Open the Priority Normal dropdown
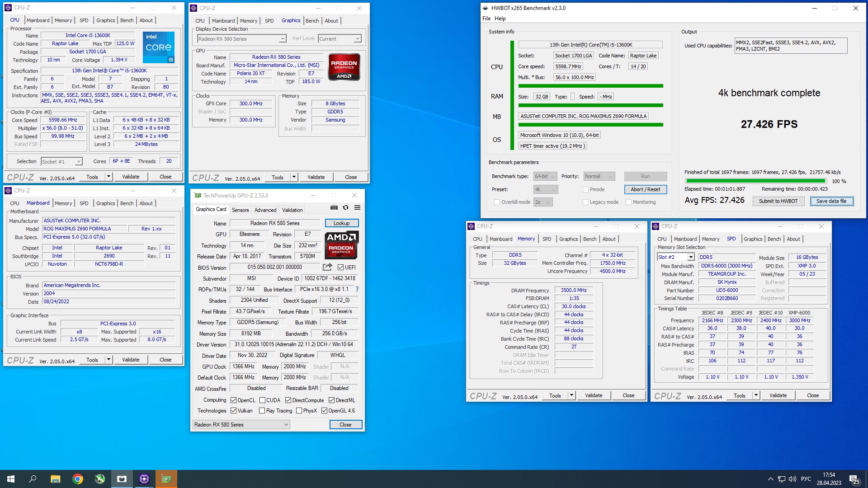868x488 pixels. coord(599,177)
